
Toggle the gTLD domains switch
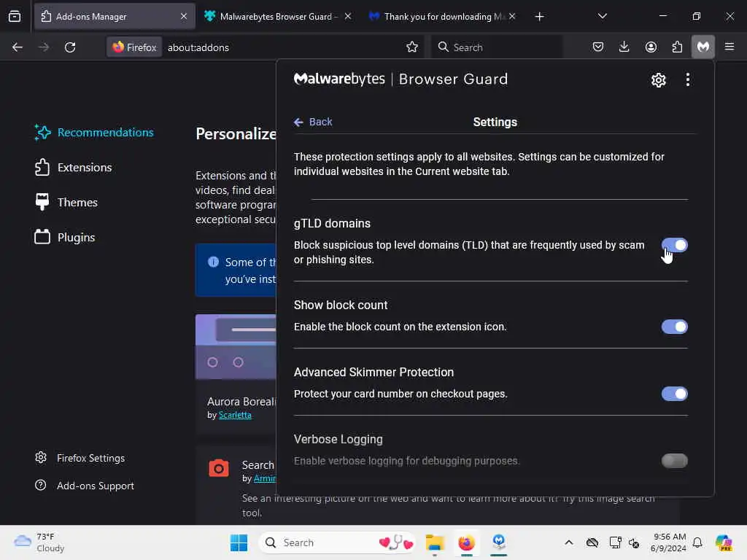pyautogui.click(x=674, y=245)
